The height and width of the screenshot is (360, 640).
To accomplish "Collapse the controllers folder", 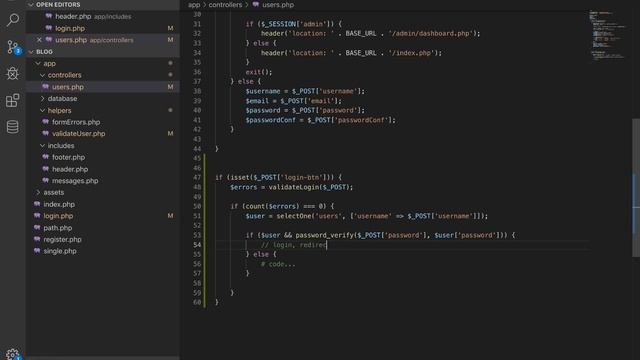I will pyautogui.click(x=42, y=76).
